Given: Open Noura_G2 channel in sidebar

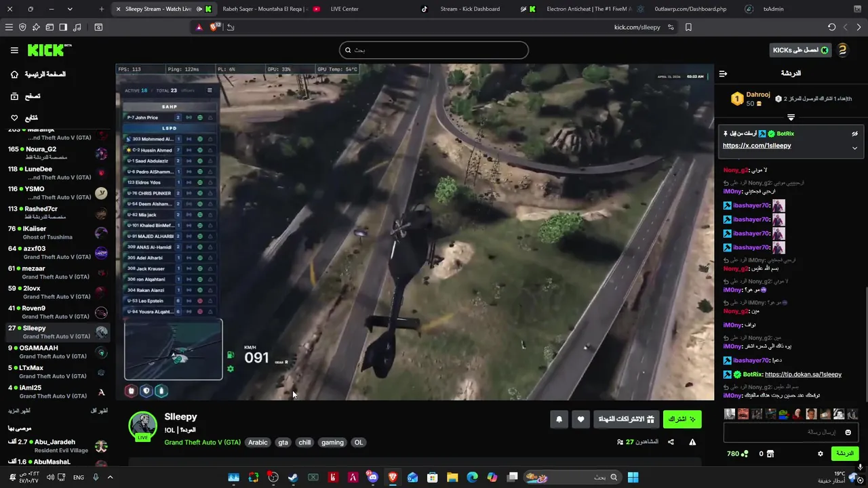Looking at the screenshot, I should point(58,153).
